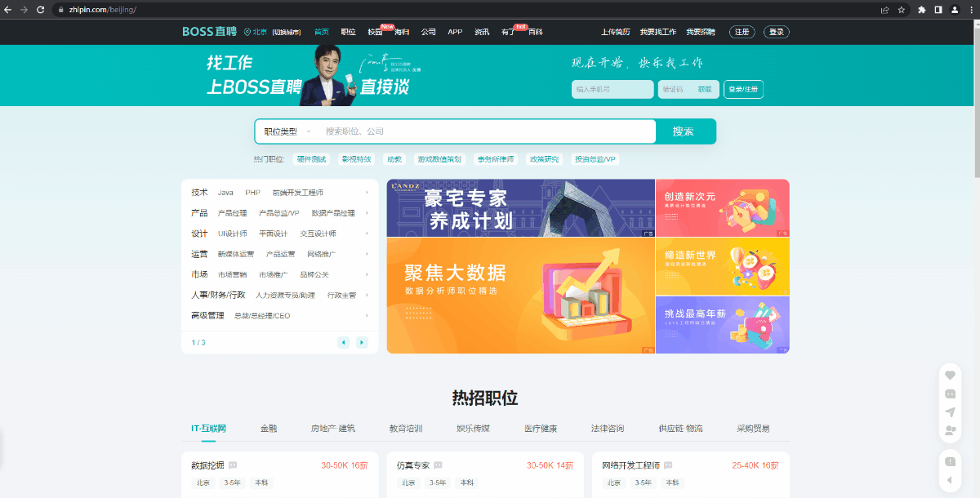980x498 pixels.
Task: Open the 聚焦大数据 banner
Action: 521,296
